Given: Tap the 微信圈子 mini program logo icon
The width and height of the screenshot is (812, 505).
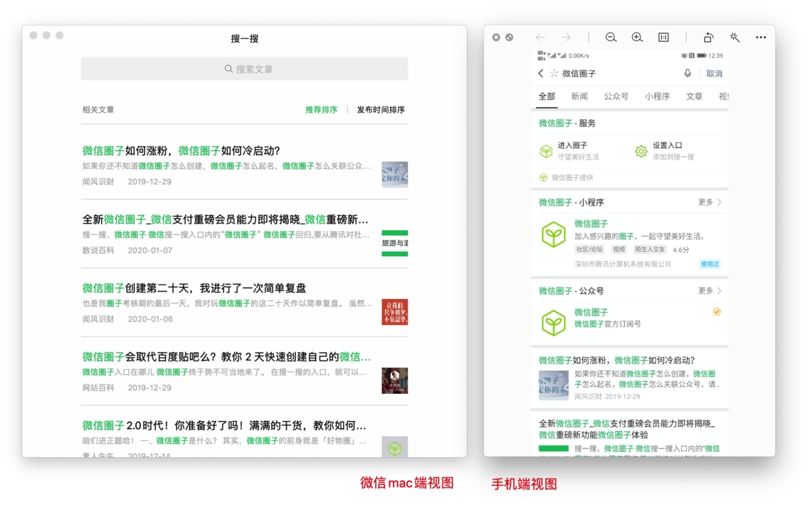Looking at the screenshot, I should tap(554, 234).
